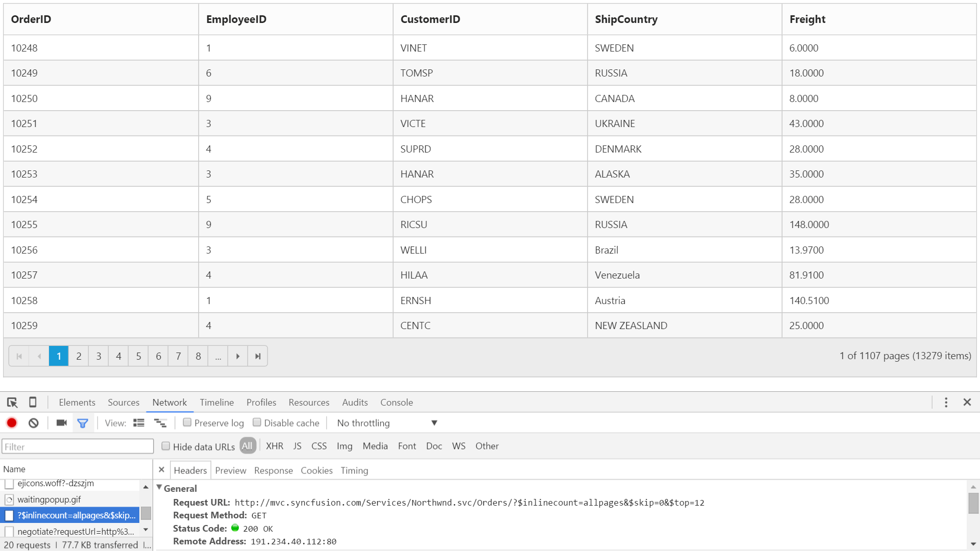980x551 pixels.
Task: Open the DevTools three-dot options menu
Action: coord(946,403)
